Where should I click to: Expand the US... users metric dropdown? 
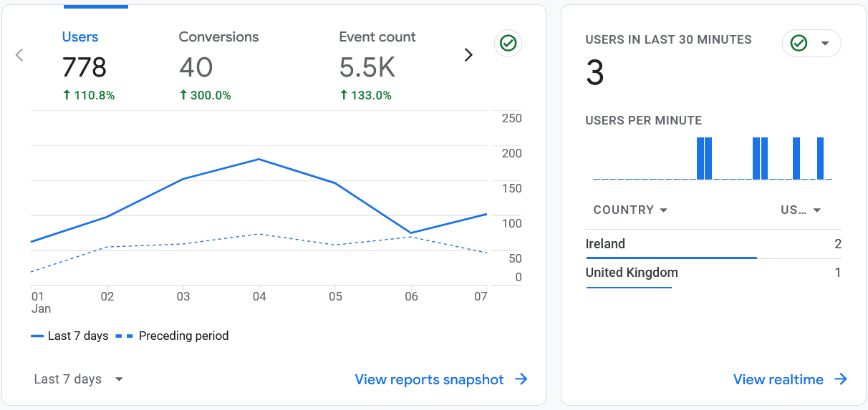coord(801,210)
